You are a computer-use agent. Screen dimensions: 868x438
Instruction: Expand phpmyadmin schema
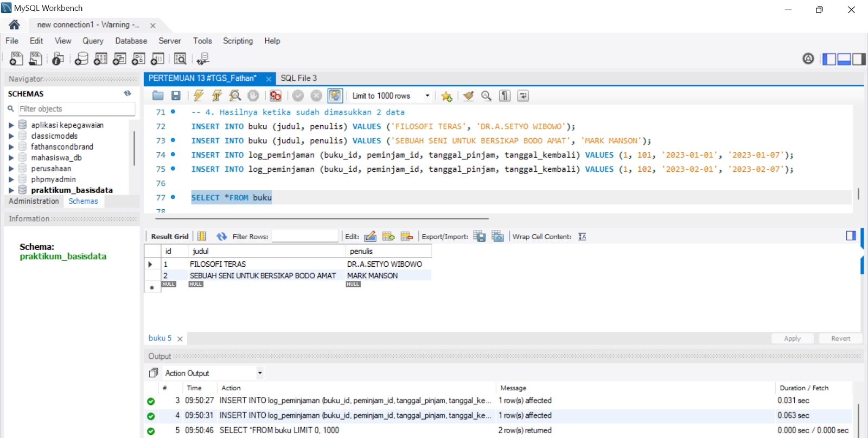11,179
